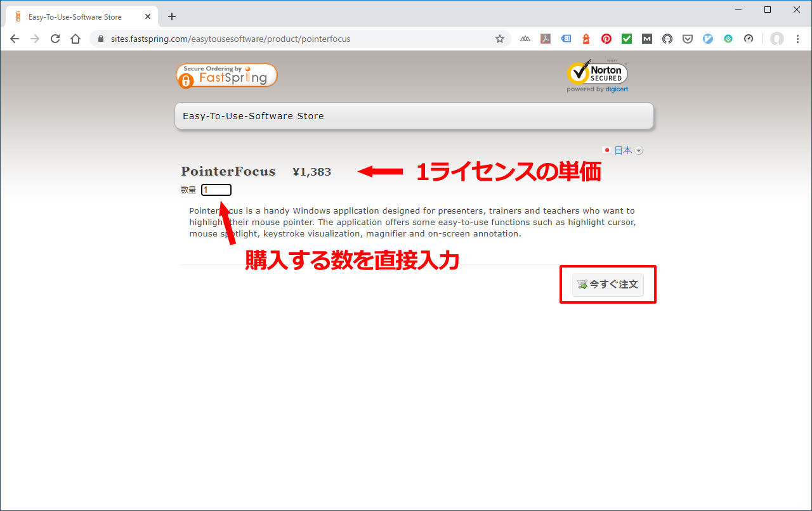Image resolution: width=812 pixels, height=511 pixels.
Task: Click the Norton Secured seal
Action: tap(597, 77)
